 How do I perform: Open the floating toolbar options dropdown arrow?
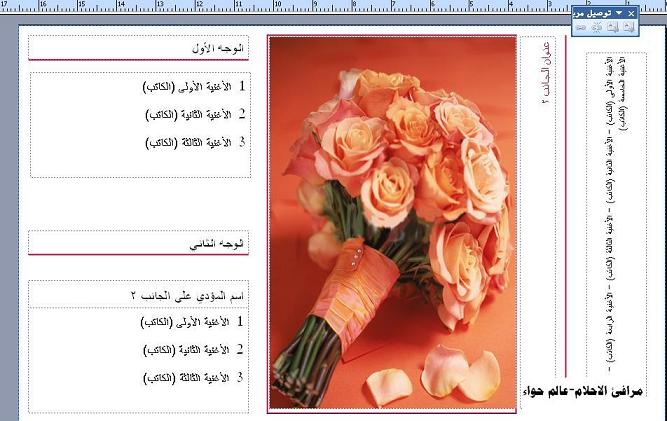click(x=619, y=13)
